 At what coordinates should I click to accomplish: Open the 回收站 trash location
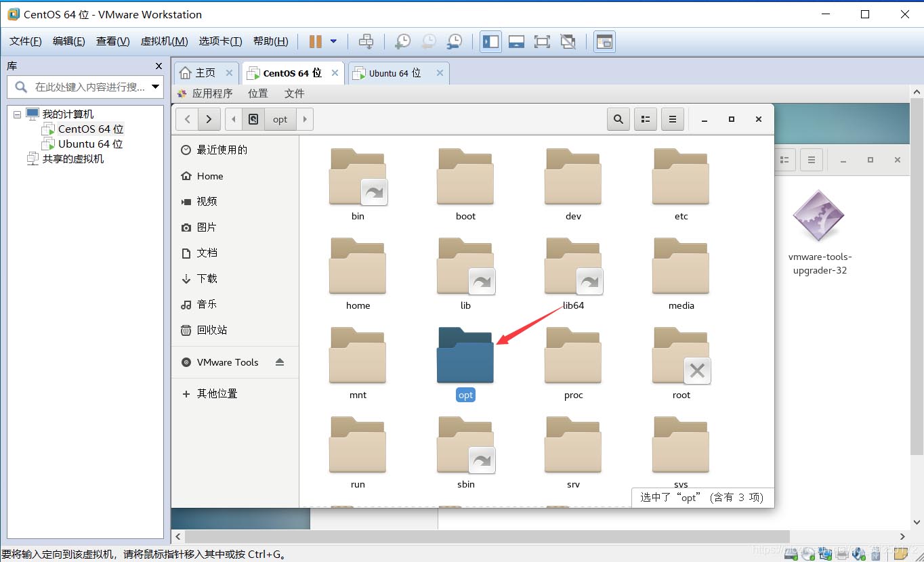(235, 330)
